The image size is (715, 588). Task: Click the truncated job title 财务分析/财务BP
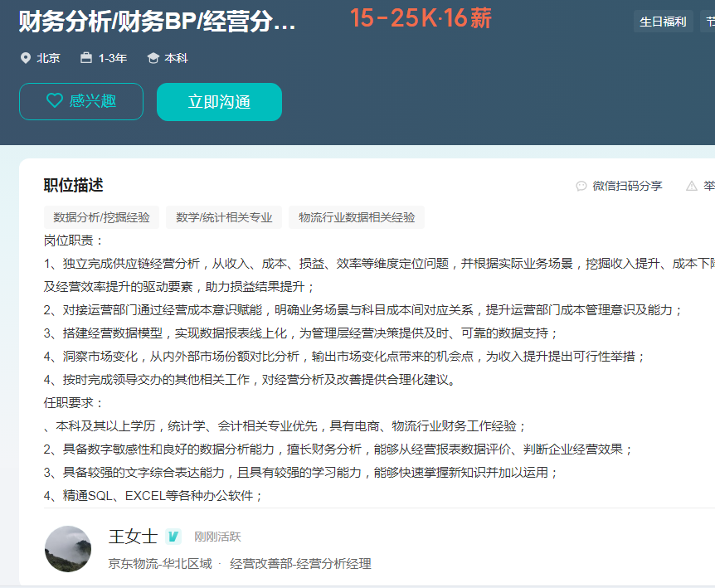click(x=158, y=22)
